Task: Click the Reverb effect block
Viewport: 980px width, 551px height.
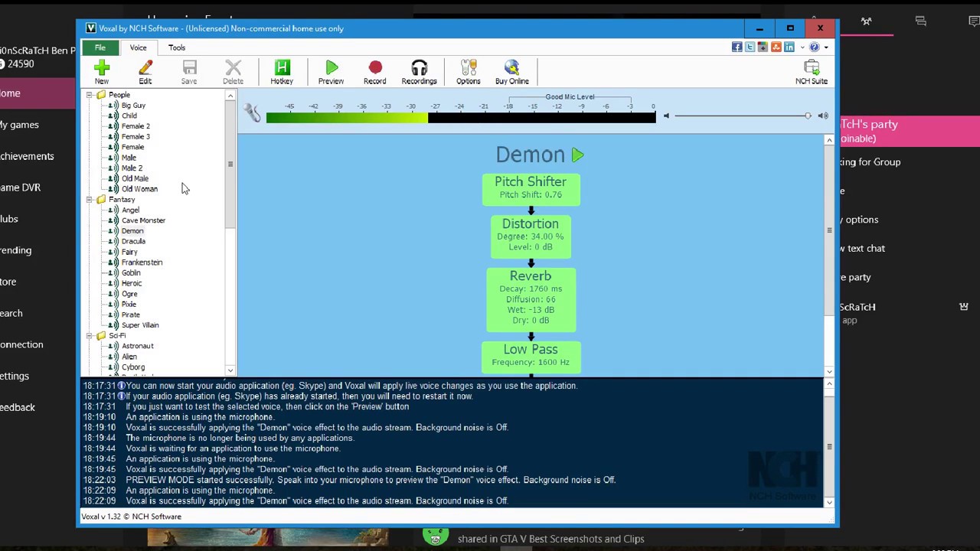Action: pyautogui.click(x=531, y=298)
